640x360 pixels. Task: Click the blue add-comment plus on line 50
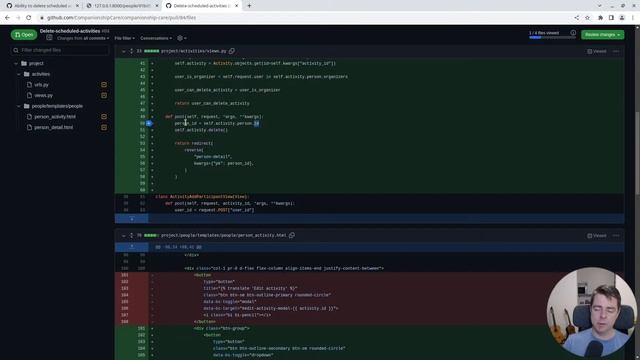[x=149, y=123]
